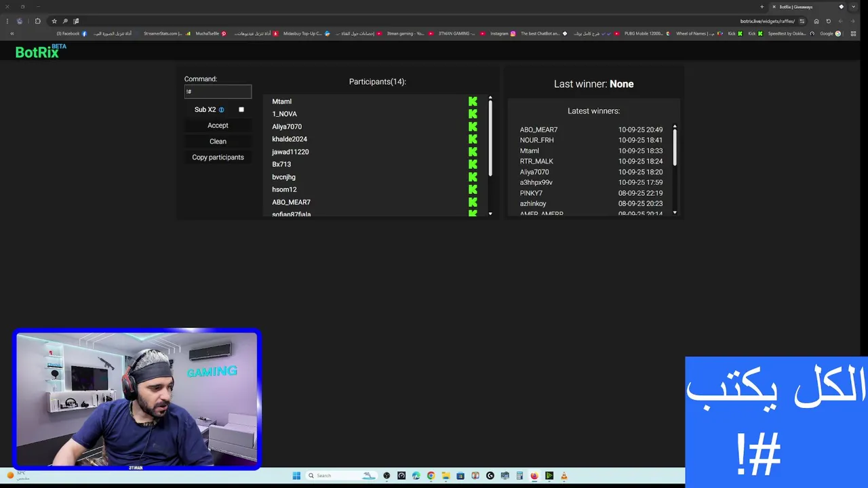Image resolution: width=868 pixels, height=488 pixels.
Task: Click the Kick icon beside Bx713
Action: (473, 164)
